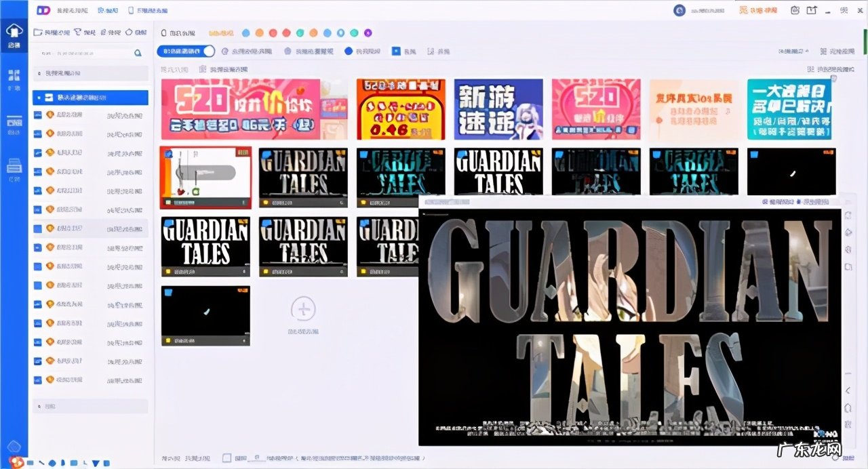Image resolution: width=868 pixels, height=469 pixels.
Task: Open the sort dropdown at upper right
Action: click(793, 52)
